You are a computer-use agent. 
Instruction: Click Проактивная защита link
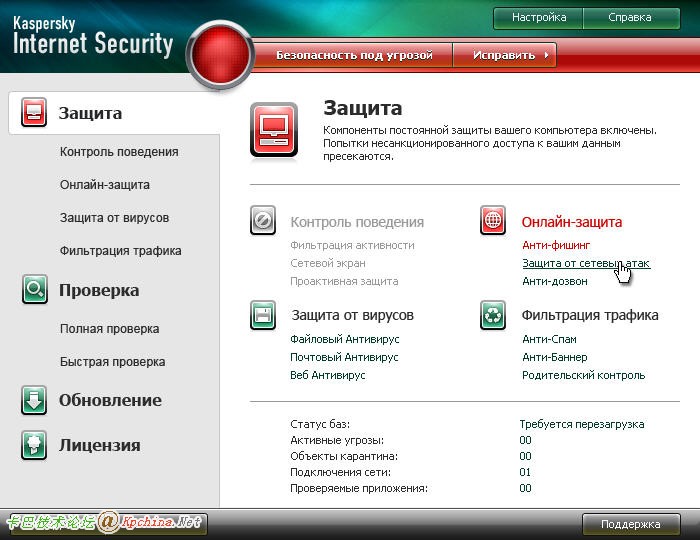tap(344, 282)
